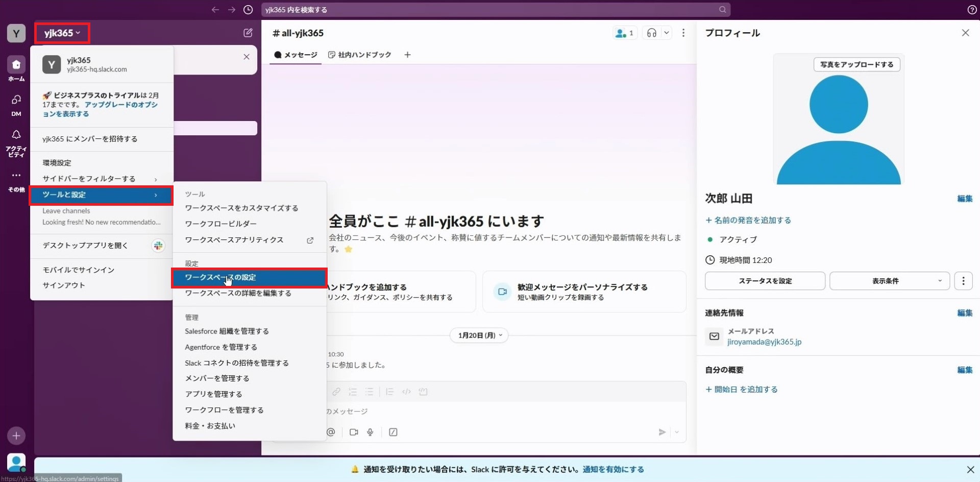Select ワークスペースアナリティクス menu item
The image size is (980, 482).
pyautogui.click(x=249, y=240)
